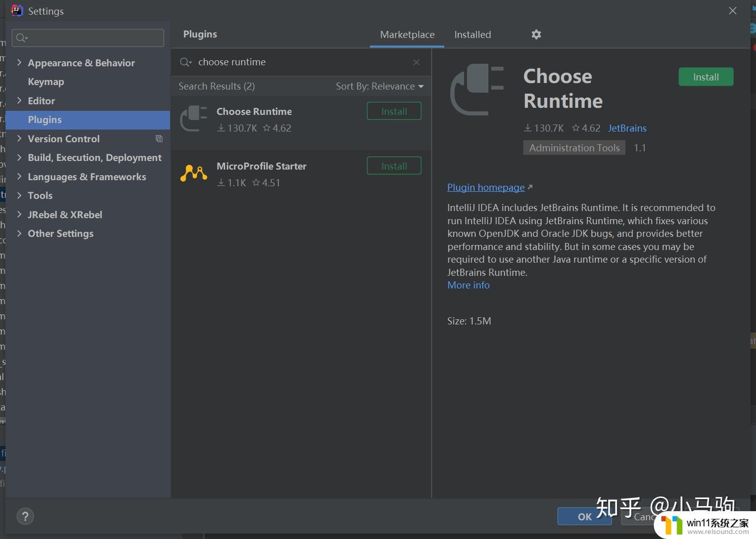The image size is (756, 539).
Task: Open the plugins gear settings menu
Action: point(536,34)
